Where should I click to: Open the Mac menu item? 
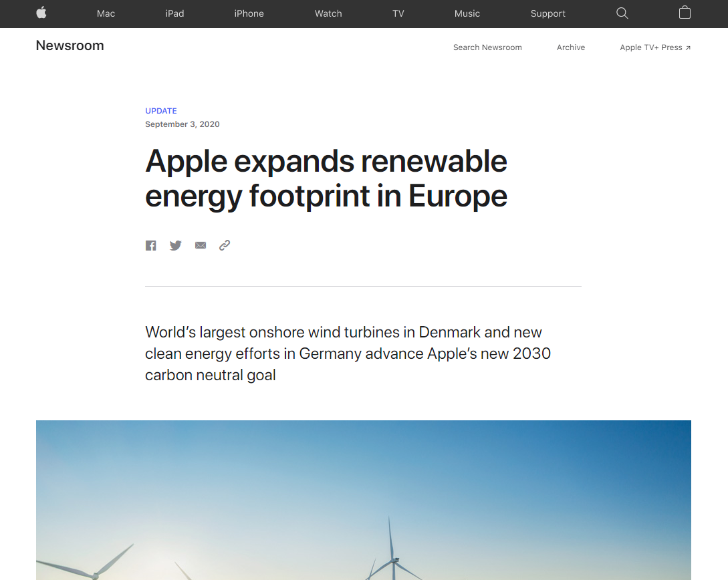click(x=106, y=13)
